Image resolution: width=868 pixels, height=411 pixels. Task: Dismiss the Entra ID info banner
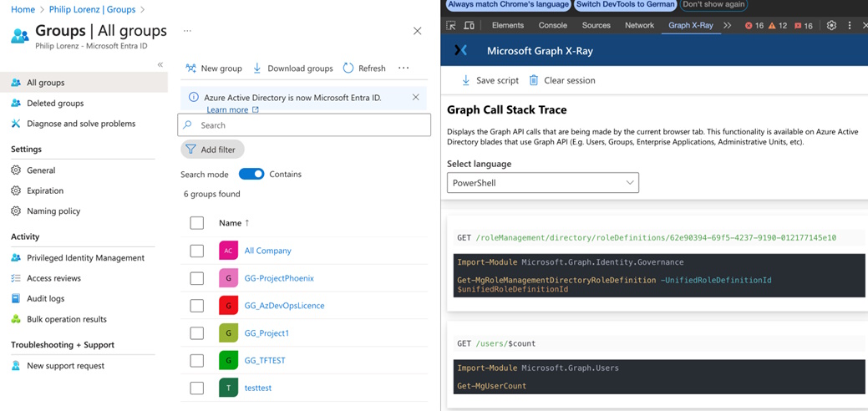coord(416,97)
